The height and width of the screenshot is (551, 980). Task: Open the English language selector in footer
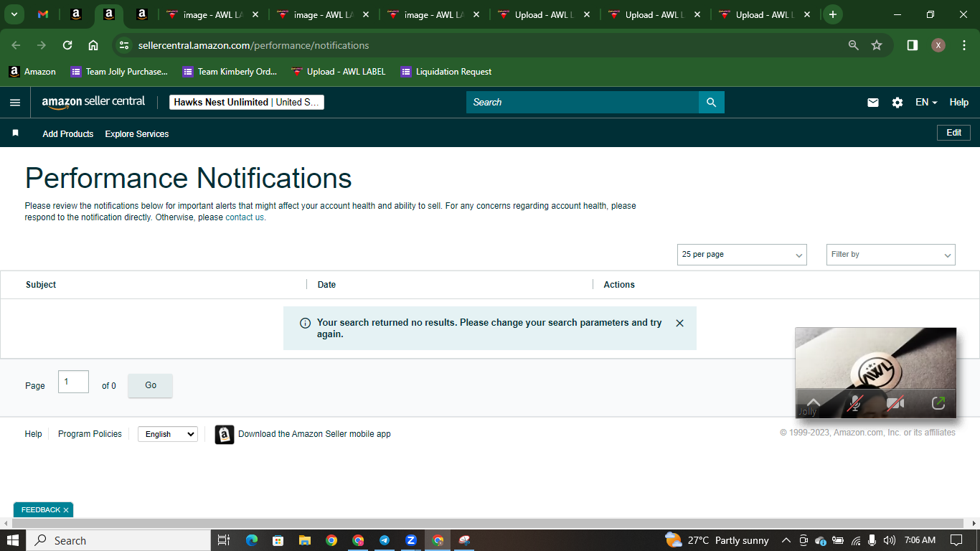coord(168,434)
